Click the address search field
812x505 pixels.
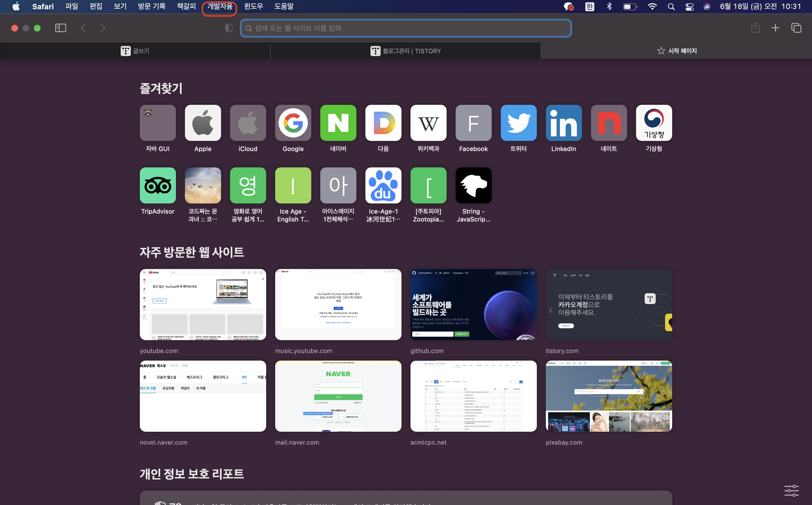[x=405, y=28]
